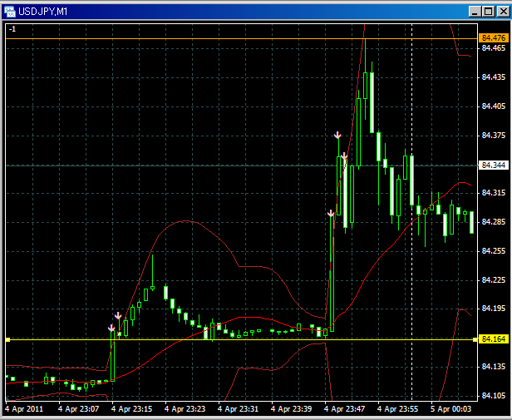Grab the yellow square handle at left edge
The width and height of the screenshot is (512, 420).
pyautogui.click(x=7, y=339)
